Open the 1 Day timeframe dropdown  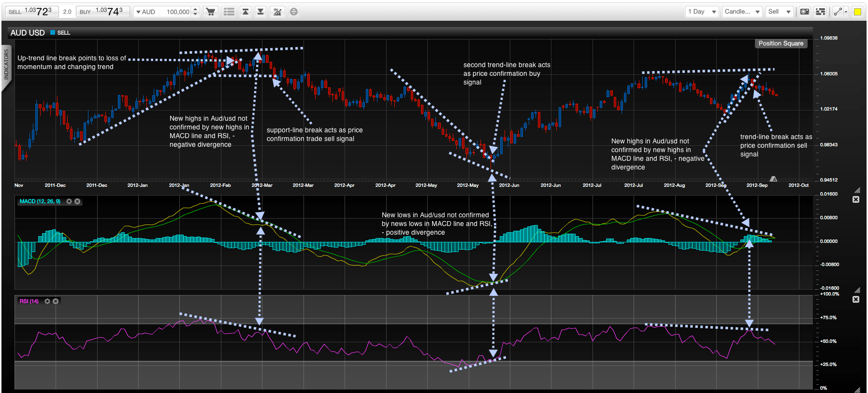(703, 12)
